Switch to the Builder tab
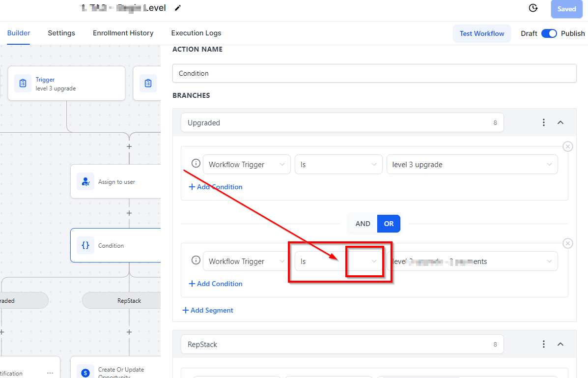 point(18,33)
